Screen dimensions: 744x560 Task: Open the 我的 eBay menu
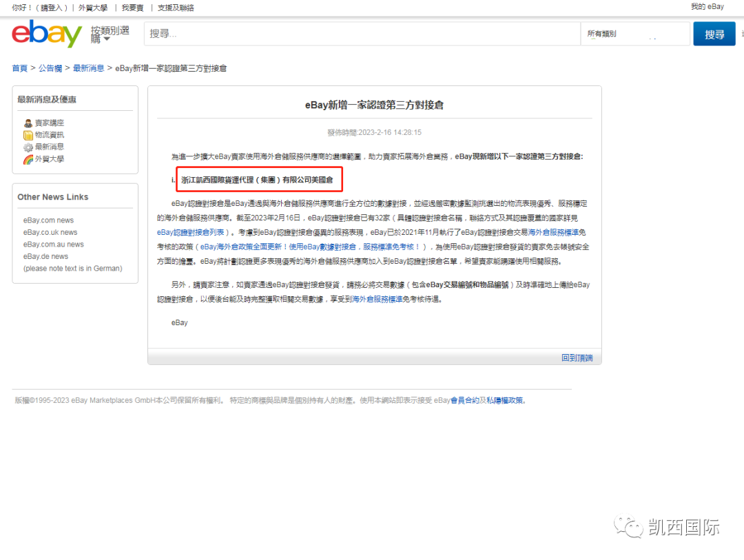pos(707,7)
